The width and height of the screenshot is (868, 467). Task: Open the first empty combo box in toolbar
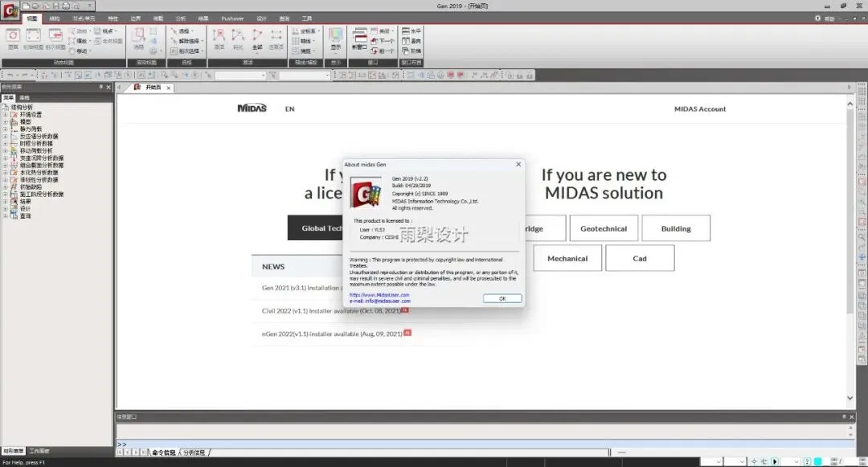(240, 76)
